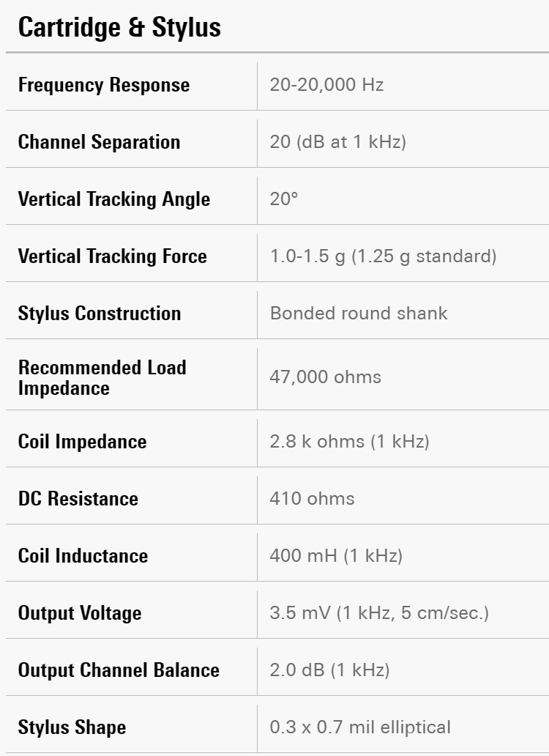Select the 0.3 x 0.7 mil elliptical value

tap(360, 727)
